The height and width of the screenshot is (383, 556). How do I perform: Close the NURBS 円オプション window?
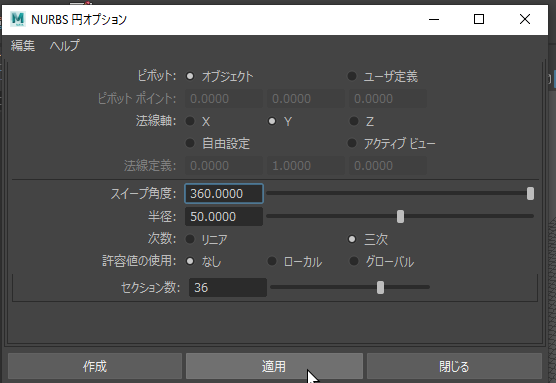click(x=525, y=19)
